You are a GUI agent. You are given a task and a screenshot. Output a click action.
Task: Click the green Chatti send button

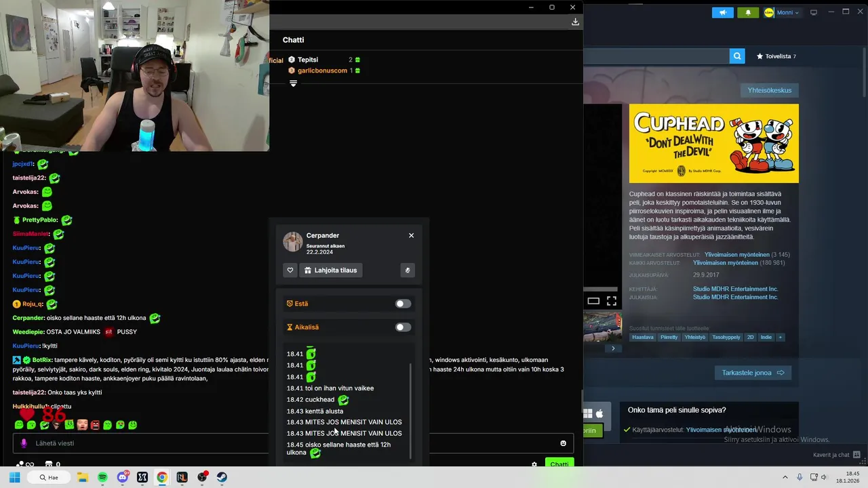click(x=559, y=464)
